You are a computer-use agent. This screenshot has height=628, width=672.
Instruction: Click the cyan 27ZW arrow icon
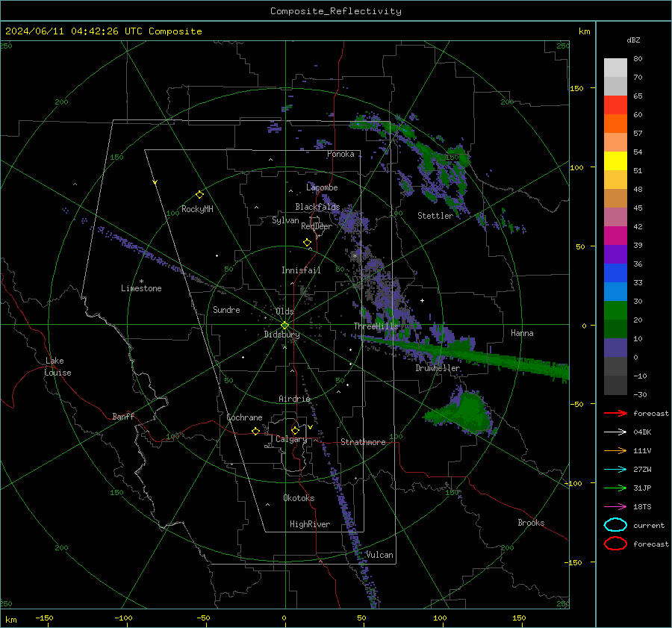(615, 470)
